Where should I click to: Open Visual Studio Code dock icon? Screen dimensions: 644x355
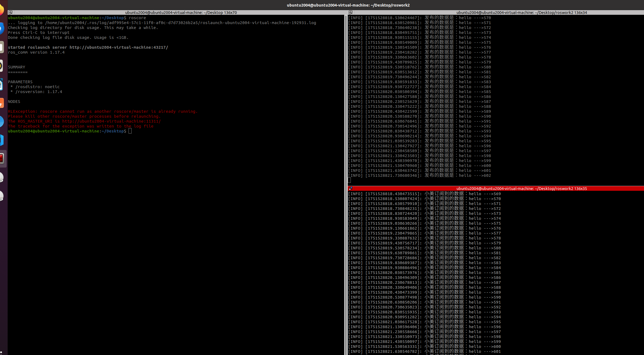1,140
